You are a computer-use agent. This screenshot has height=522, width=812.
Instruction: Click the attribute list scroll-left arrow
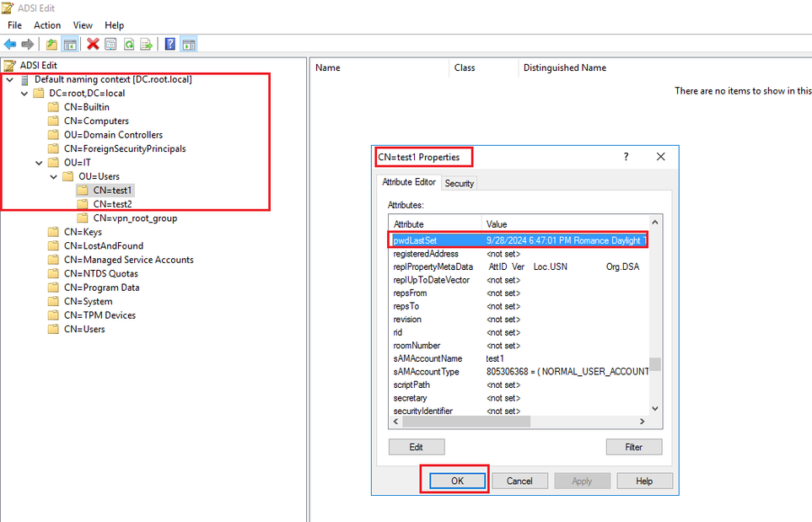(396, 422)
